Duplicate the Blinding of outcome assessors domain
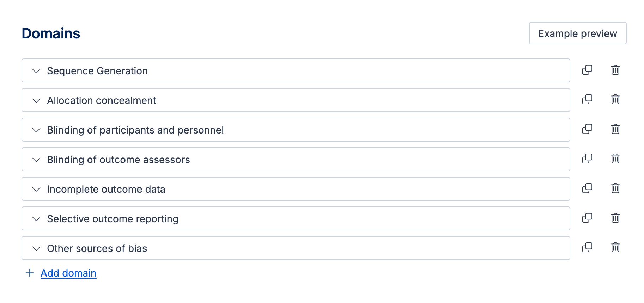 point(587,159)
